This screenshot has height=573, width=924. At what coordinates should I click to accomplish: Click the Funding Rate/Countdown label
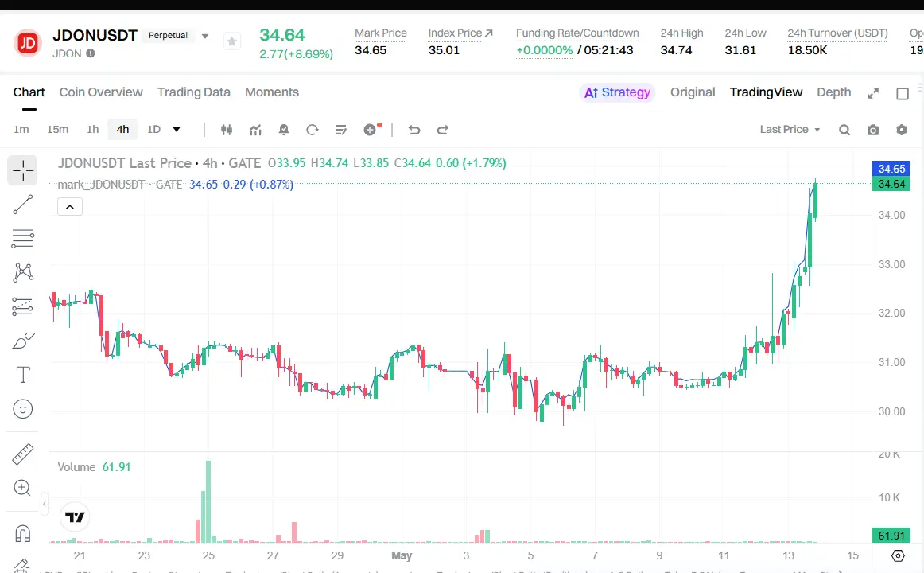(577, 33)
